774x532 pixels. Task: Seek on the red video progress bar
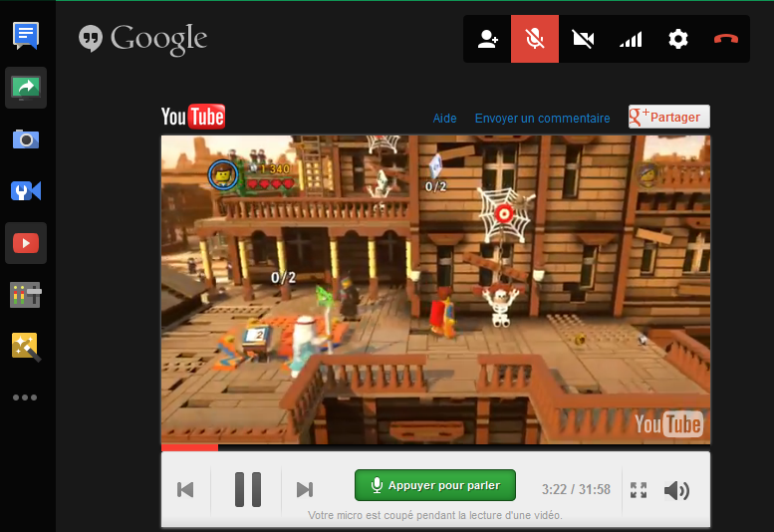pyautogui.click(x=435, y=447)
